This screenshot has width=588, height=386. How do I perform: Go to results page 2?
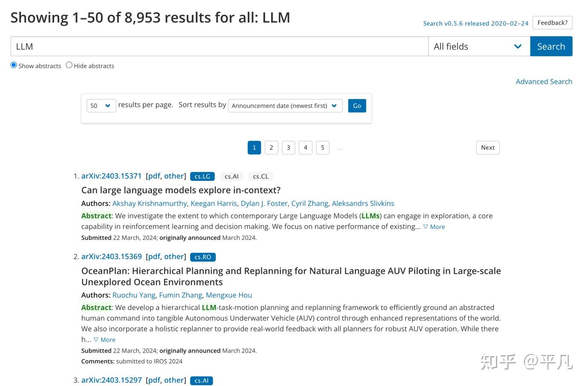pos(271,148)
